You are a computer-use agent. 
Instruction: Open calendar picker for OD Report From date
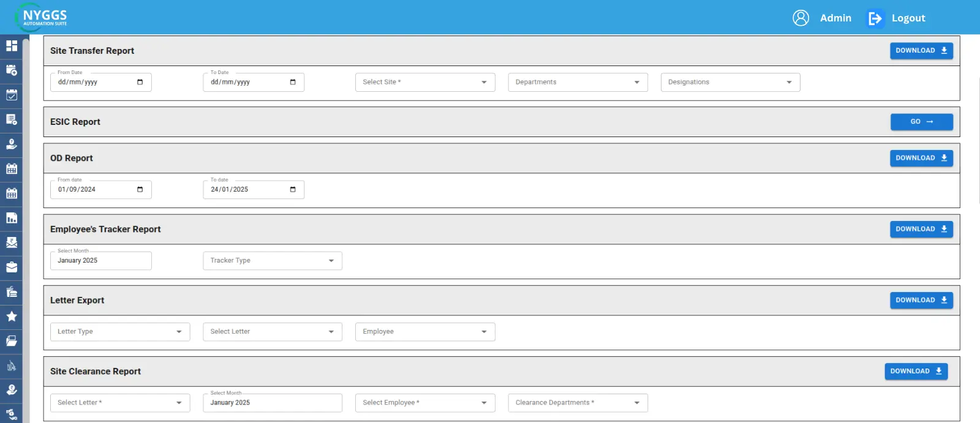click(x=140, y=189)
